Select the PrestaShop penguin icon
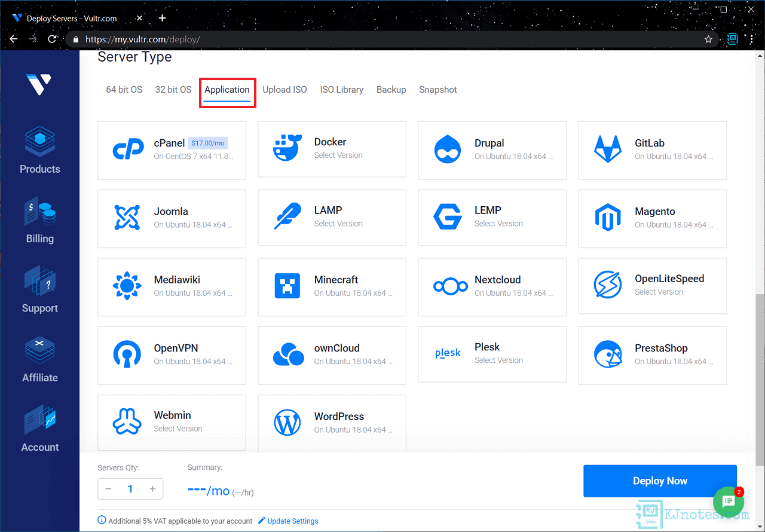The image size is (765, 532). click(608, 354)
